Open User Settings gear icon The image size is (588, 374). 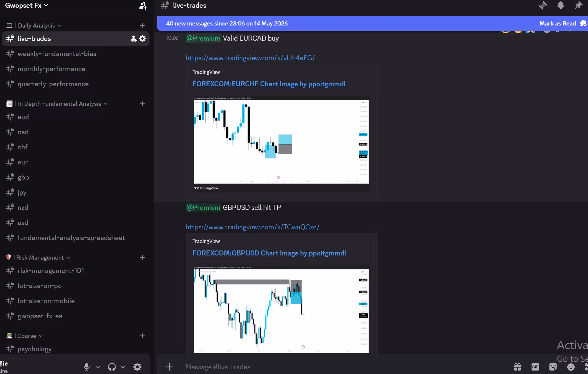point(137,367)
